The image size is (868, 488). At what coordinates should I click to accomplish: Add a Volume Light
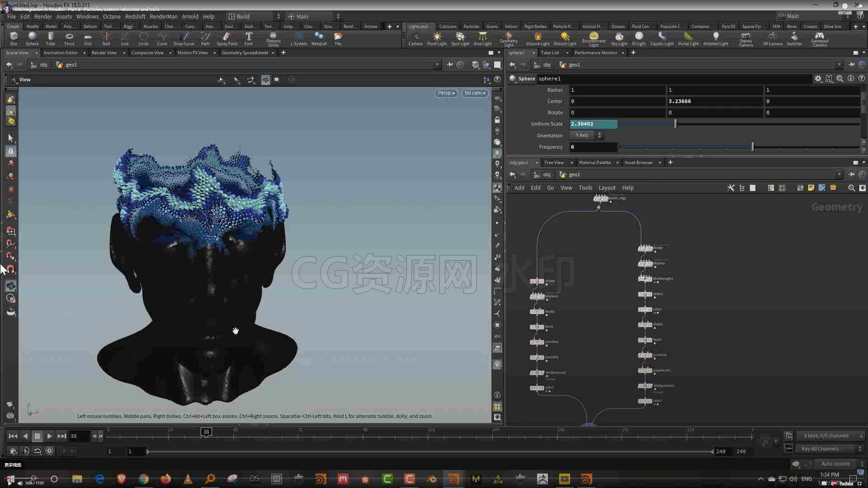(x=538, y=38)
